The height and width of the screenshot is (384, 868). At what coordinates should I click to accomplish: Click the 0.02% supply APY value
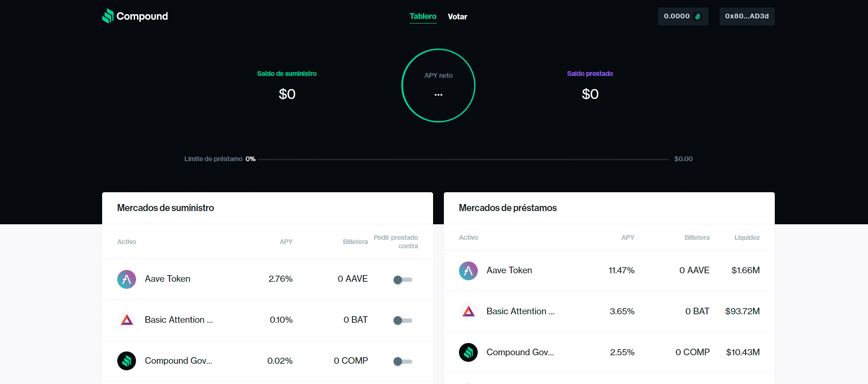(280, 361)
